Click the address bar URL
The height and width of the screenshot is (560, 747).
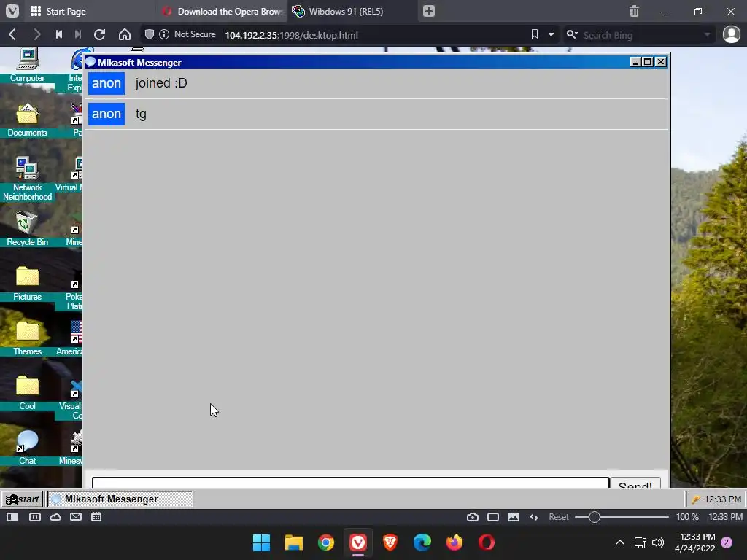click(292, 35)
